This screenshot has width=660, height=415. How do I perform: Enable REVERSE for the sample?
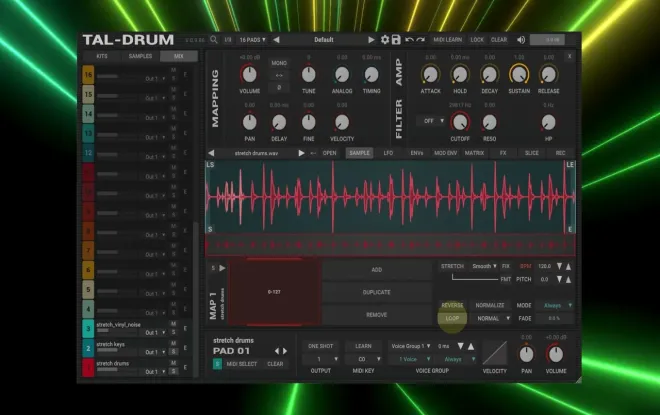[452, 305]
